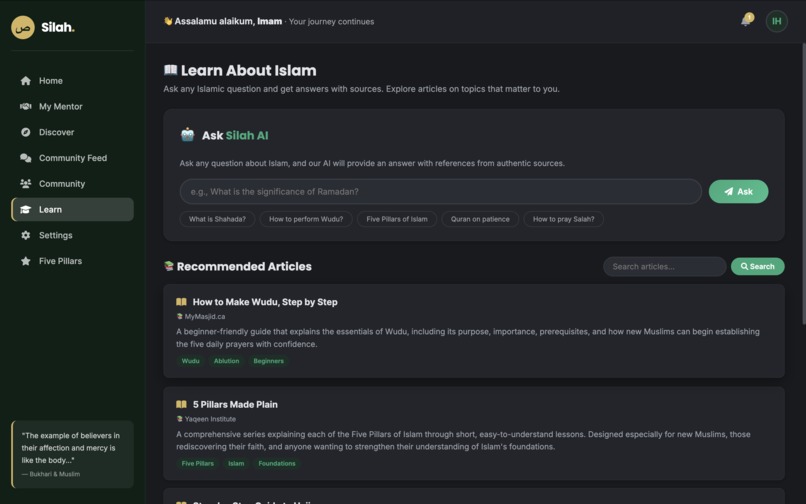
Task: Click the open book icon beside Learn About Islam
Action: coord(170,69)
